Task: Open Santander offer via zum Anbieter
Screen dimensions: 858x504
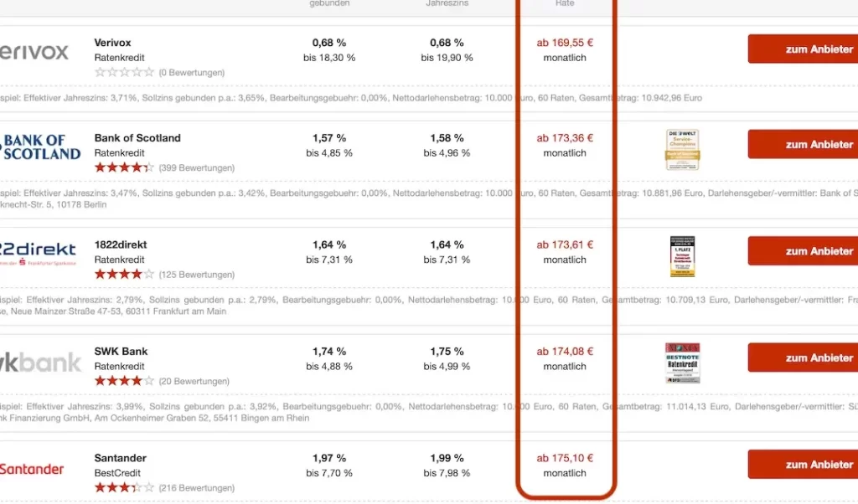Action: pos(803,465)
